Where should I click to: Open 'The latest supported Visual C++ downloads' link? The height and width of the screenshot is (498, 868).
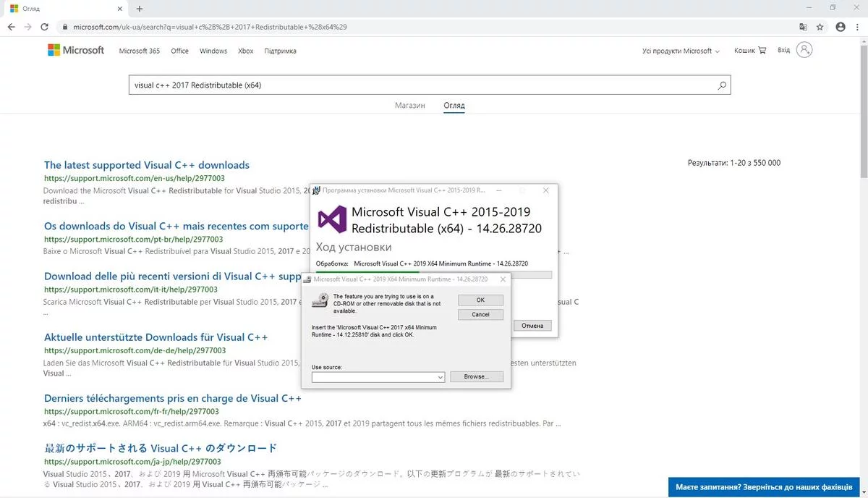[x=146, y=165]
